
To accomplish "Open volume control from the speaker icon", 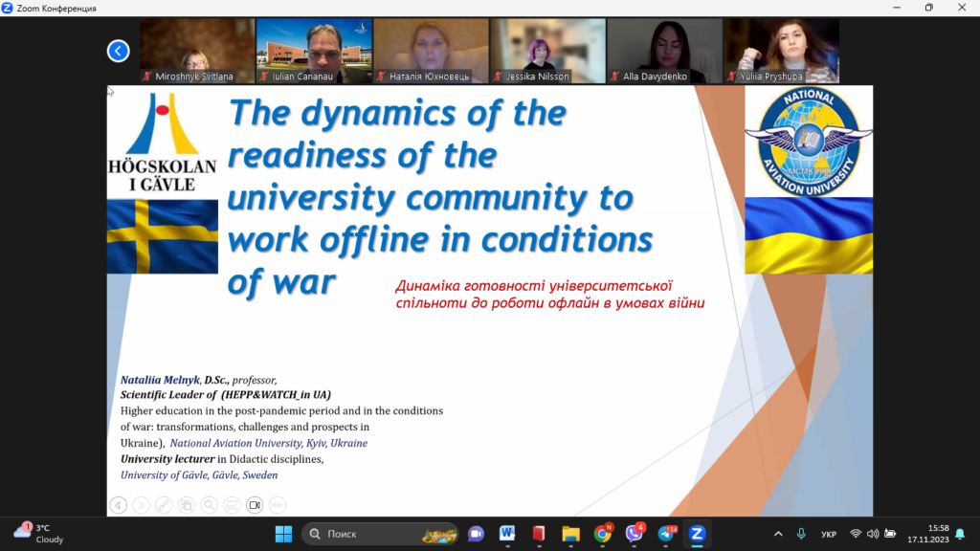I will click(x=873, y=534).
